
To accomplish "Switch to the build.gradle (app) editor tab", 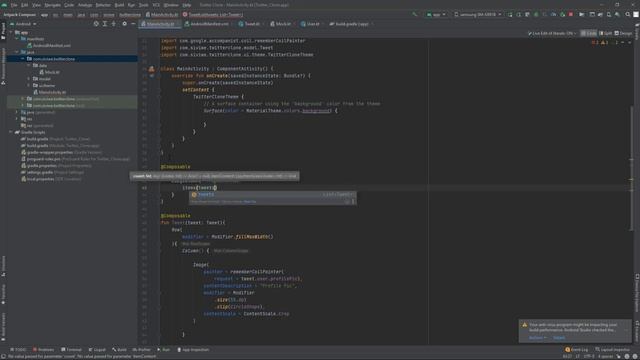I will click(350, 24).
